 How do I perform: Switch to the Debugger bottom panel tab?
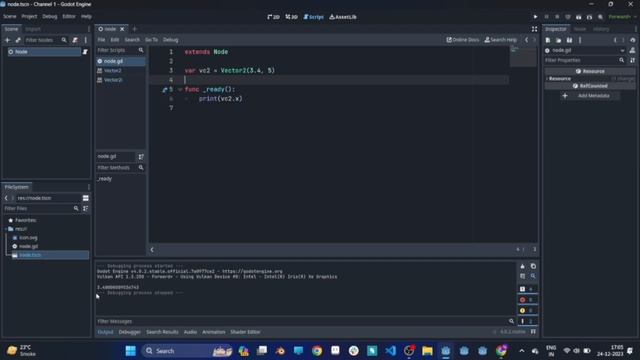pos(129,332)
